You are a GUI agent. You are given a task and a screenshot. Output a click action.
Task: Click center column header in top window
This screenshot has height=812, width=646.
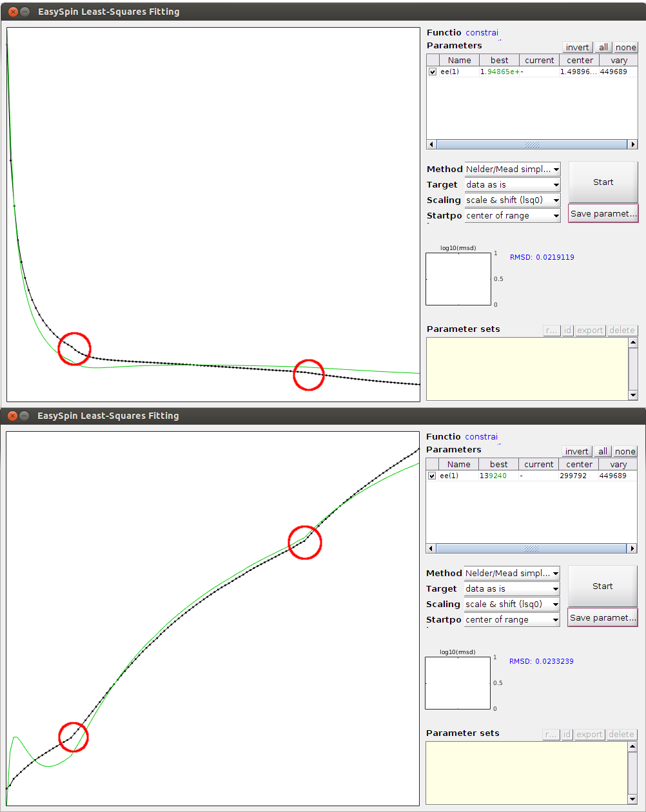580,61
